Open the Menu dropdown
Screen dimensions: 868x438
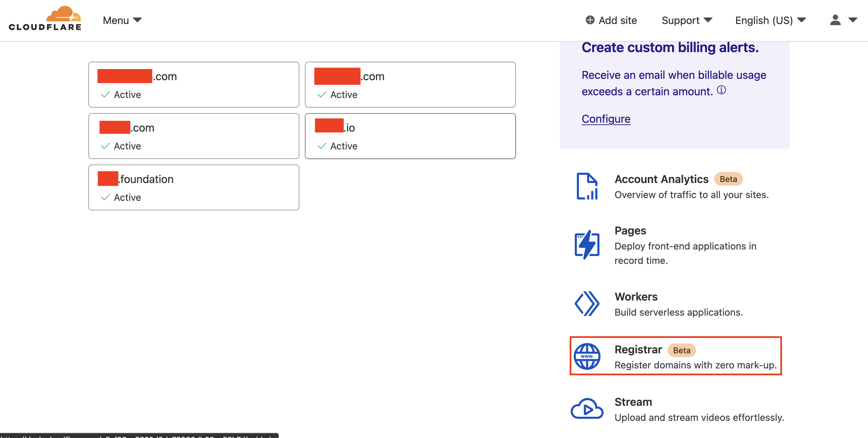tap(122, 21)
